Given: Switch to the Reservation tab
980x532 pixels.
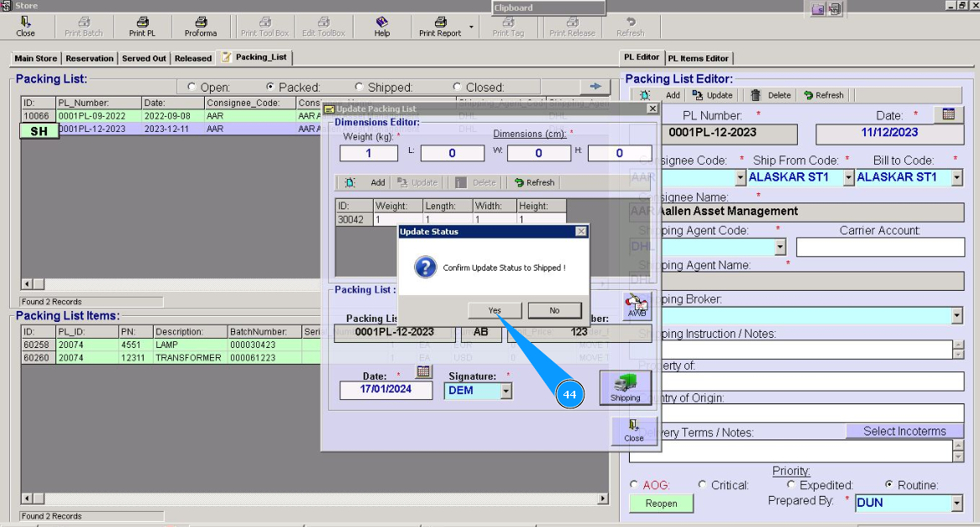Looking at the screenshot, I should [x=89, y=58].
